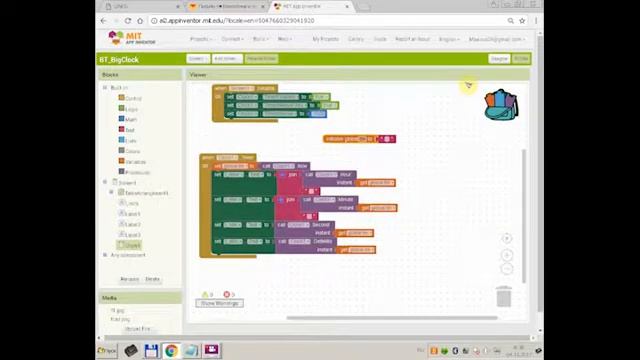Switch to Designer view
640x360 pixels.
coord(499,59)
